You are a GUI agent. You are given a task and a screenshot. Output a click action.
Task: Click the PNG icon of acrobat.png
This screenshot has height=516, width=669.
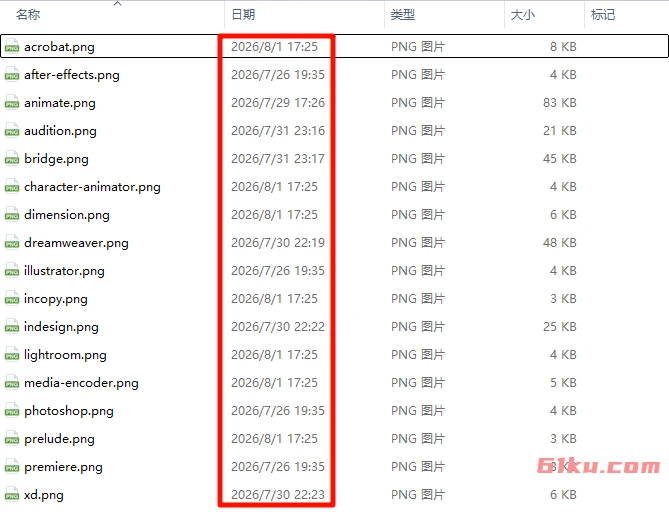click(x=12, y=46)
